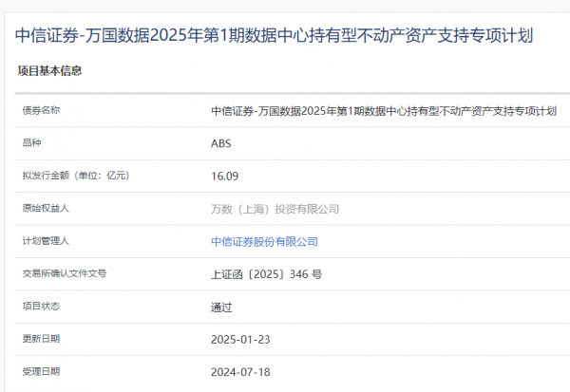This screenshot has height=392, width=570.
Task: Click the page title heading at top
Action: (275, 36)
